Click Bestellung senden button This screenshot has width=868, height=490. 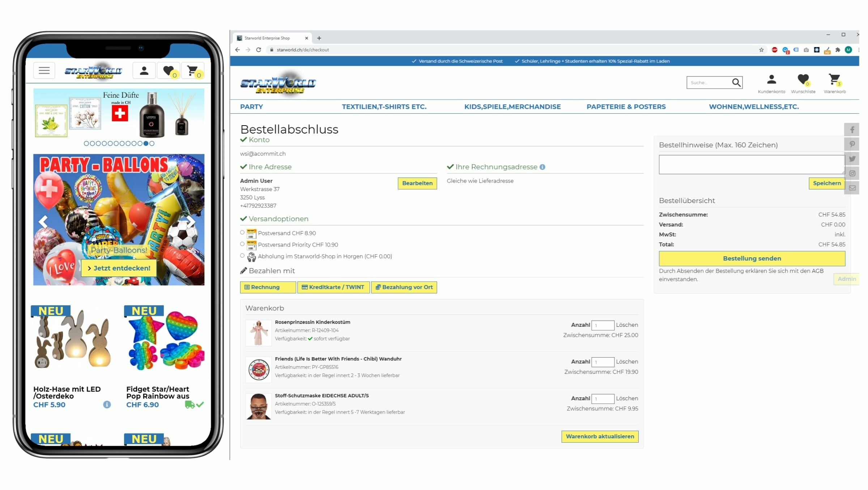coord(752,258)
